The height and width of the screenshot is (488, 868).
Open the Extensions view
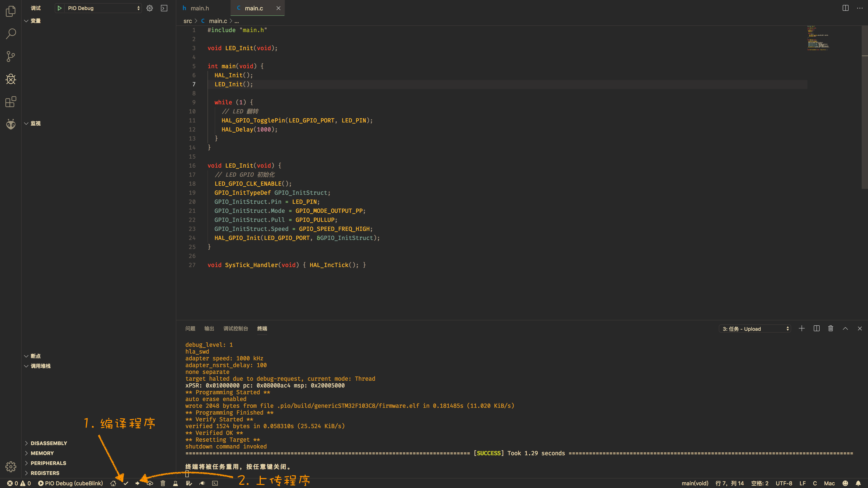(x=11, y=102)
